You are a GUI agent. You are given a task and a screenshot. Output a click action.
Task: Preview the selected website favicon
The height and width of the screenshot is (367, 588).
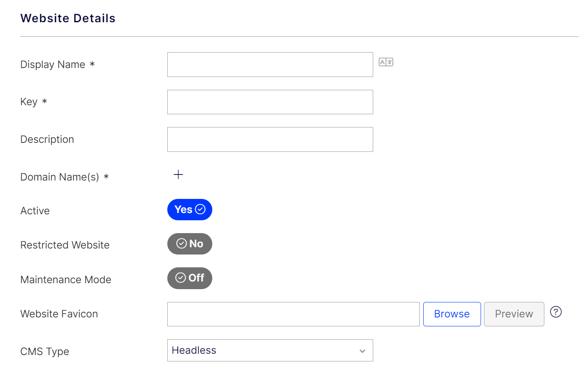(514, 314)
